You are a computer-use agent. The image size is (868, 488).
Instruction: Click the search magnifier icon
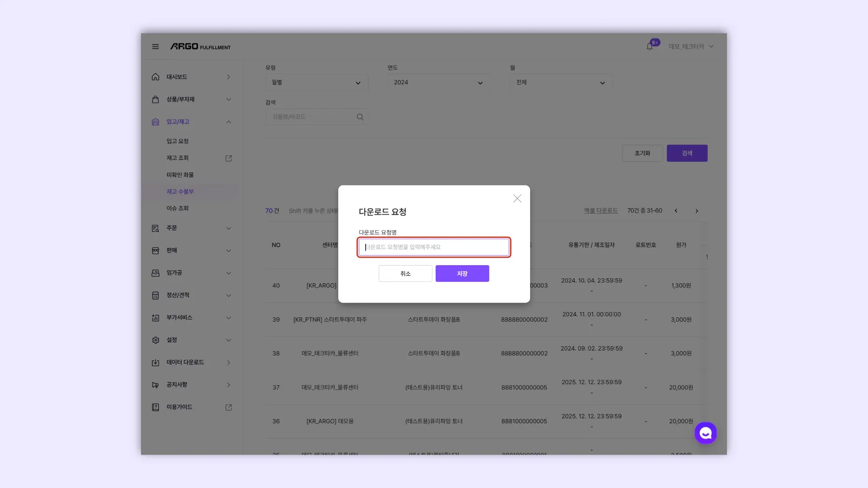(x=360, y=117)
